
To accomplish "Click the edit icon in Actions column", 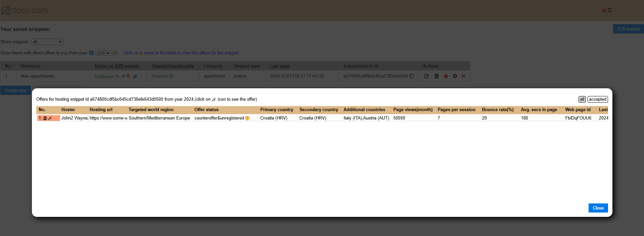I will click(426, 76).
